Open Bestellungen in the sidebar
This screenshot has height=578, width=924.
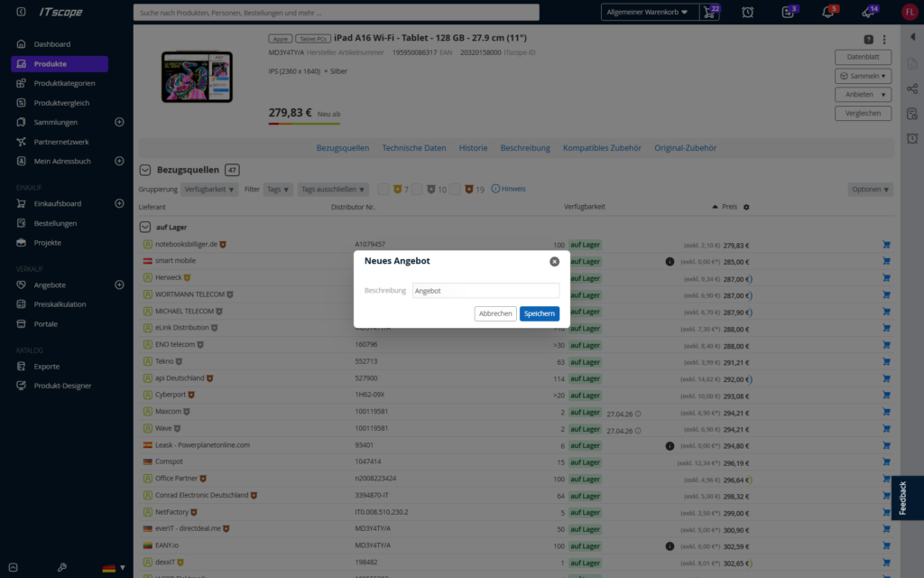pos(55,223)
